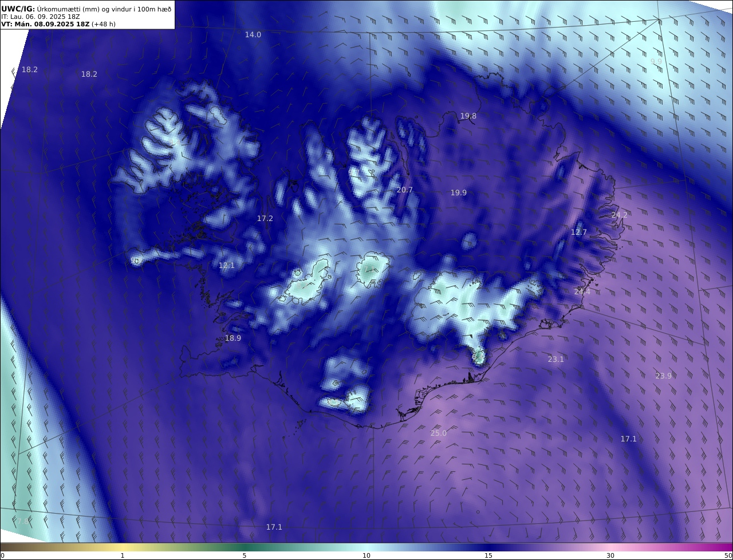Select the 12.1 value label
The image size is (733, 560).
click(x=227, y=266)
